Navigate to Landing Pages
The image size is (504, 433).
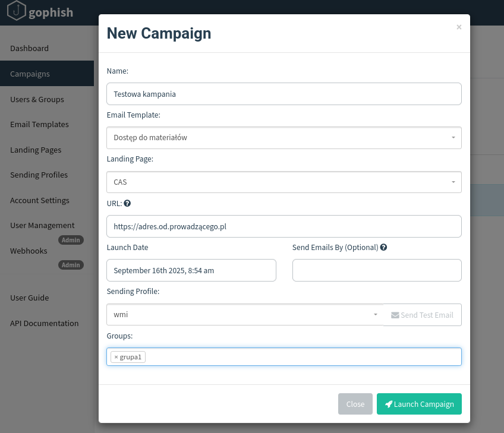(x=36, y=150)
